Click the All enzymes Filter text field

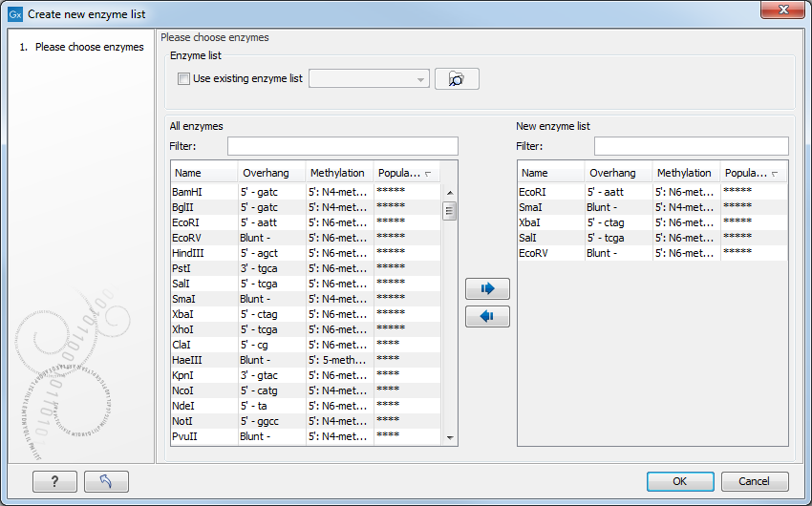pyautogui.click(x=342, y=146)
